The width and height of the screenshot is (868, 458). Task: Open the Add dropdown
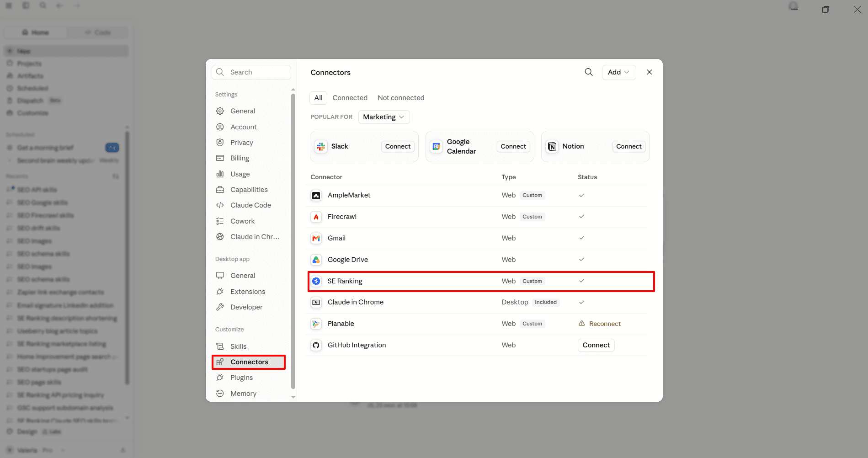pos(618,72)
